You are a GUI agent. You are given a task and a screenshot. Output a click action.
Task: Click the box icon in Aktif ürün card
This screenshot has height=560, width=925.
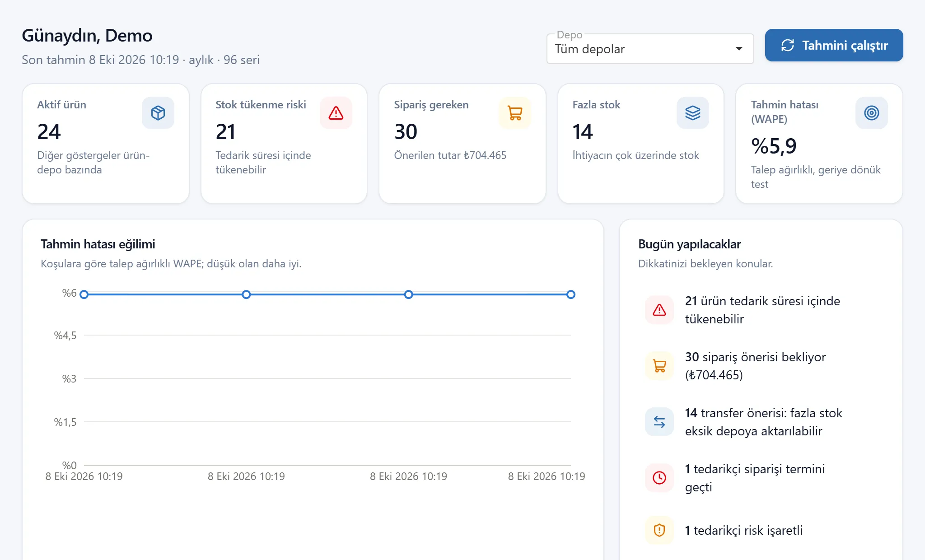click(x=158, y=113)
